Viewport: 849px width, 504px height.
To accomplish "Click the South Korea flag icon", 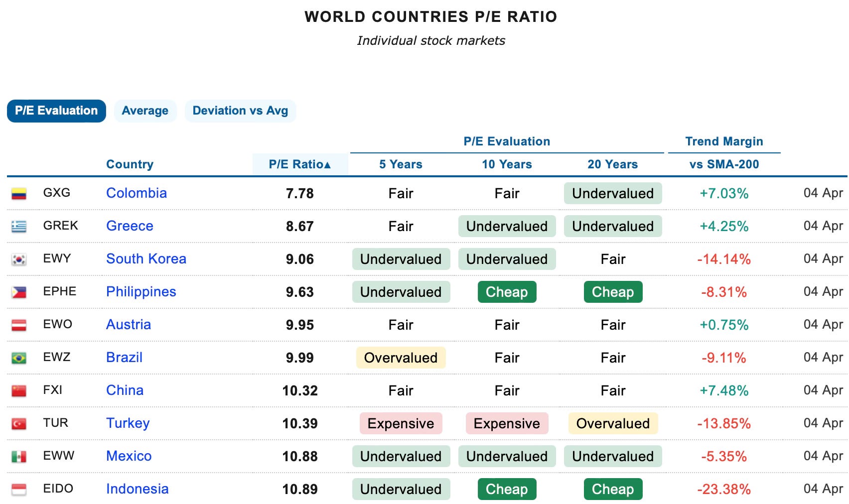I will coord(19,259).
